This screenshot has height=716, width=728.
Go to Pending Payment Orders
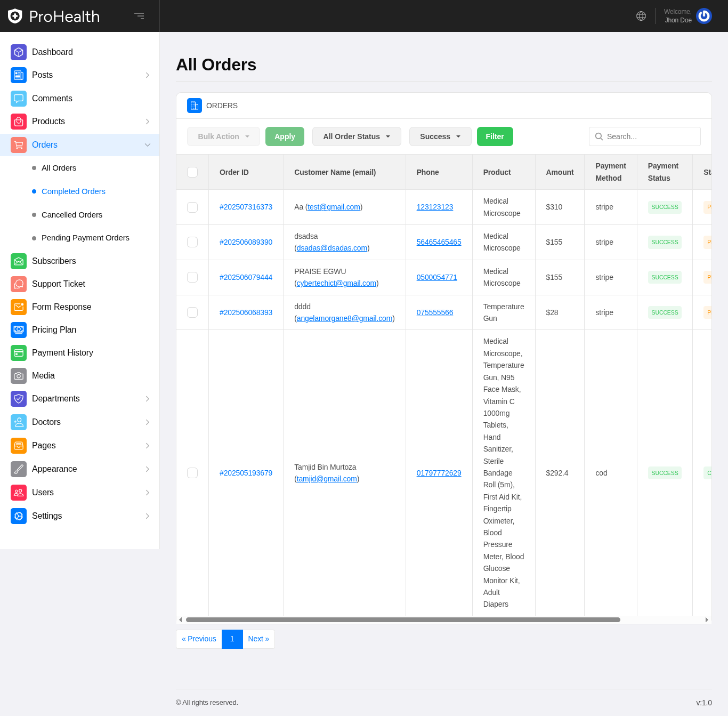click(x=85, y=238)
